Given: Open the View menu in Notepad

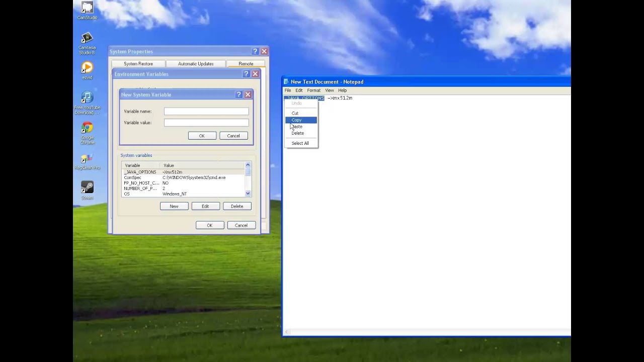Looking at the screenshot, I should 329,90.
